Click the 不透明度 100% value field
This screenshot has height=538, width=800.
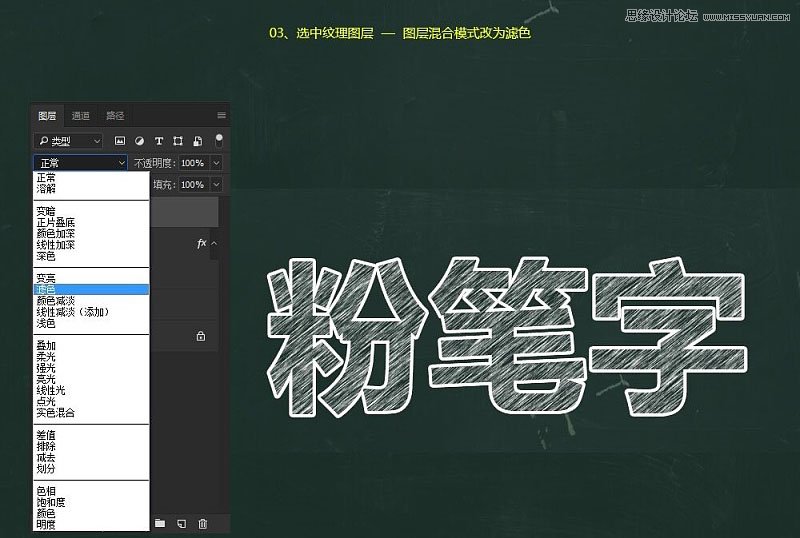(x=193, y=163)
